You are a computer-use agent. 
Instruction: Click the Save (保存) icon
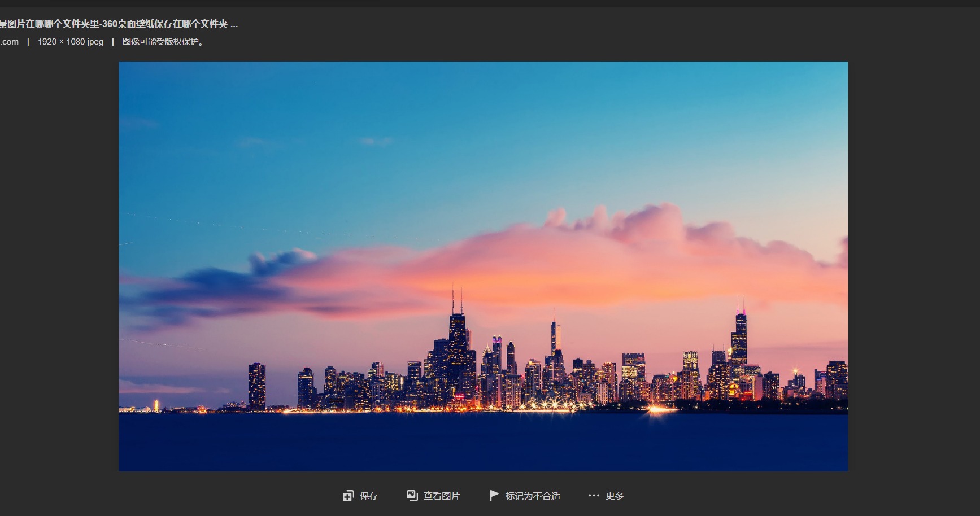pyautogui.click(x=348, y=496)
